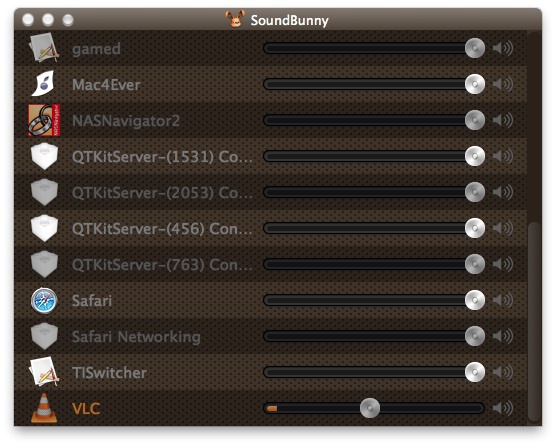Click the NASNavigator2 app icon
This screenshot has height=446, width=556.
pos(44,120)
